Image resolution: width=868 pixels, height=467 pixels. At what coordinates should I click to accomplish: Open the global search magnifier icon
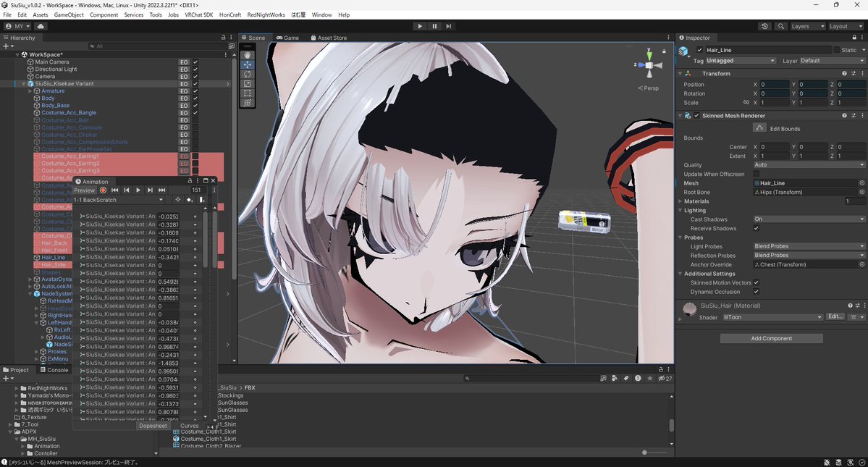[780, 26]
